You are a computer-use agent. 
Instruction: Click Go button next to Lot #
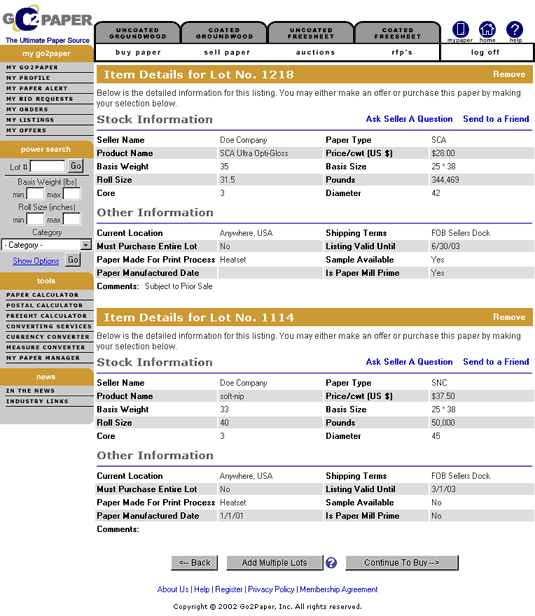[x=75, y=166]
